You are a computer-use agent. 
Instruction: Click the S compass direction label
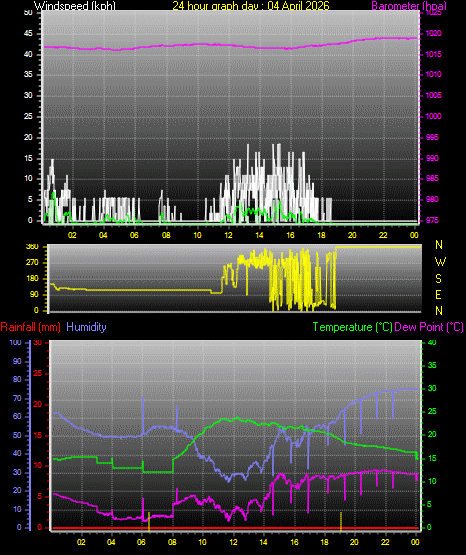(438, 279)
